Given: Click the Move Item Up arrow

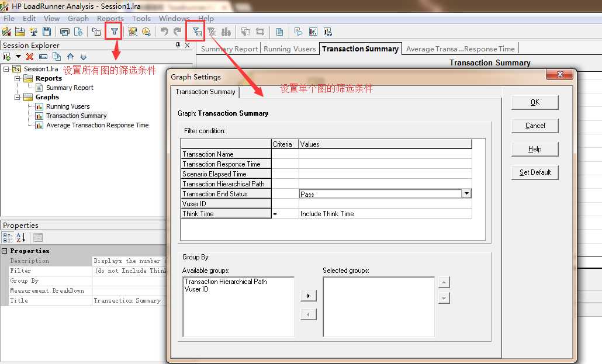Looking at the screenshot, I should [70, 57].
